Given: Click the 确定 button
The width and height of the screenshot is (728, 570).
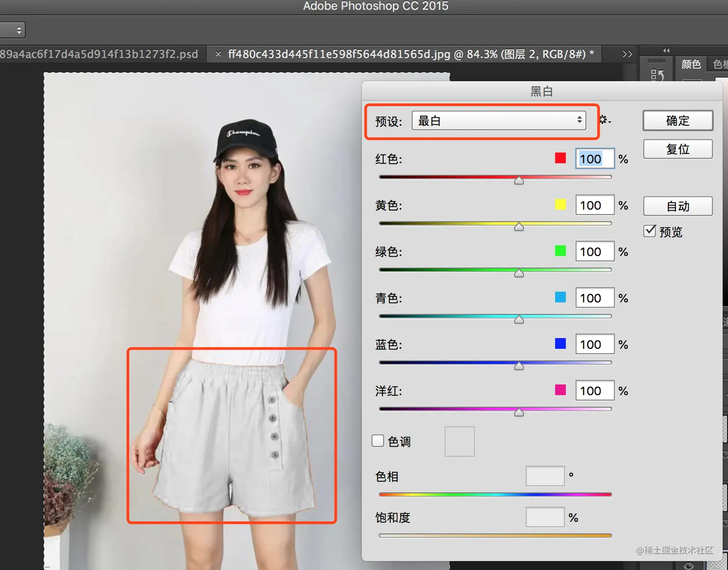Looking at the screenshot, I should (678, 120).
